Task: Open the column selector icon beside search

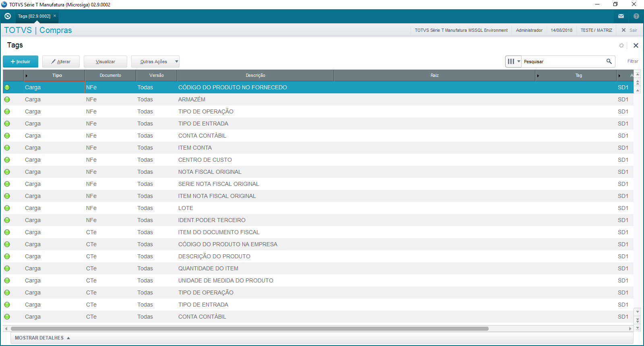Action: [x=513, y=62]
